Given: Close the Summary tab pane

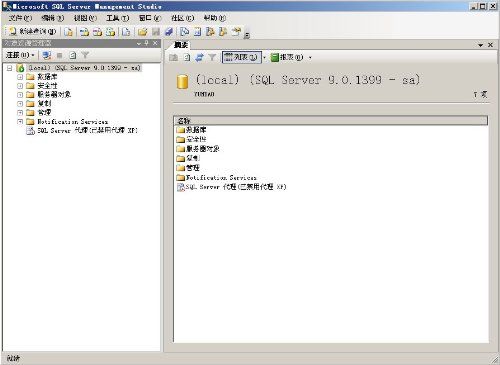Looking at the screenshot, I should (x=490, y=45).
